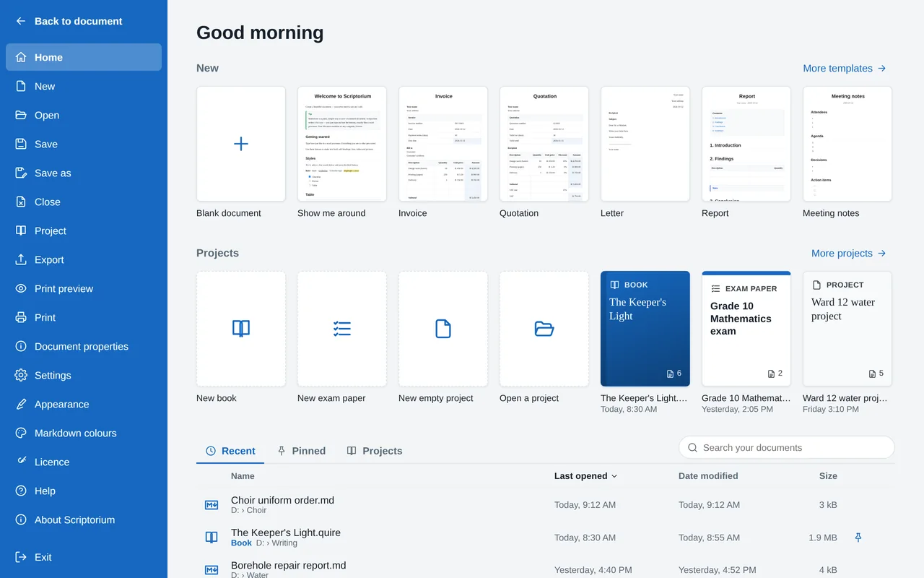Open the Help menu item

coord(84,491)
